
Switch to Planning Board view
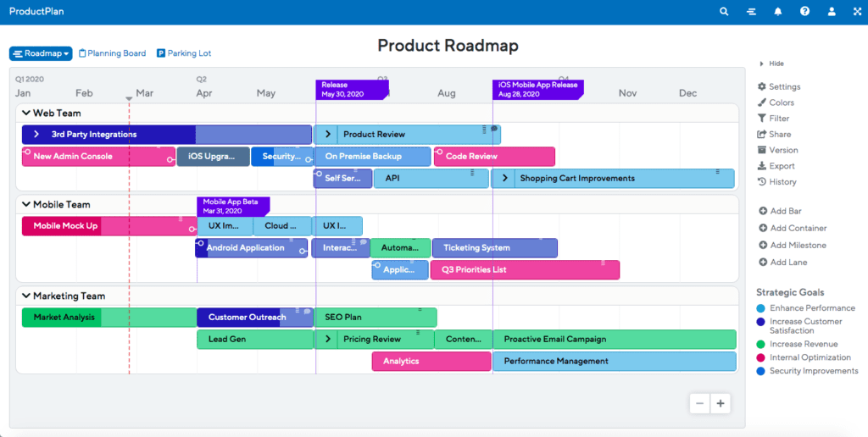[x=113, y=53]
